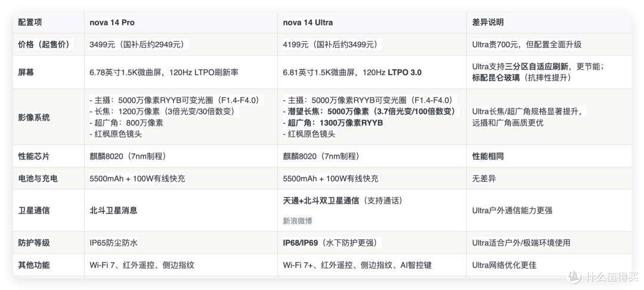Click the '性能相同' cell
The width and height of the screenshot is (644, 290).
point(488,156)
